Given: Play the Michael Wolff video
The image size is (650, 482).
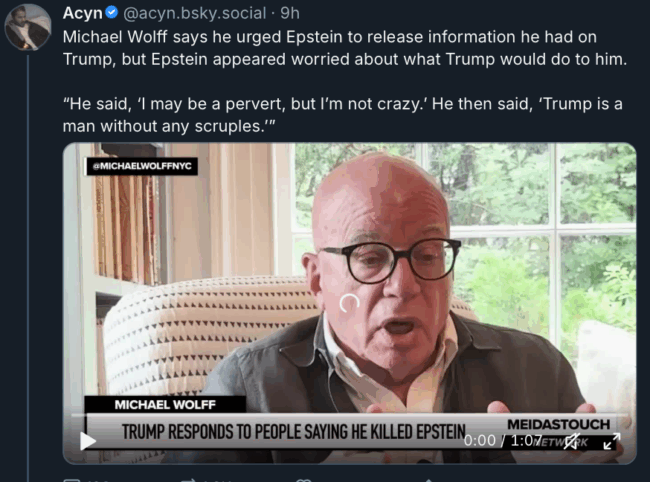Looking at the screenshot, I should point(87,441).
